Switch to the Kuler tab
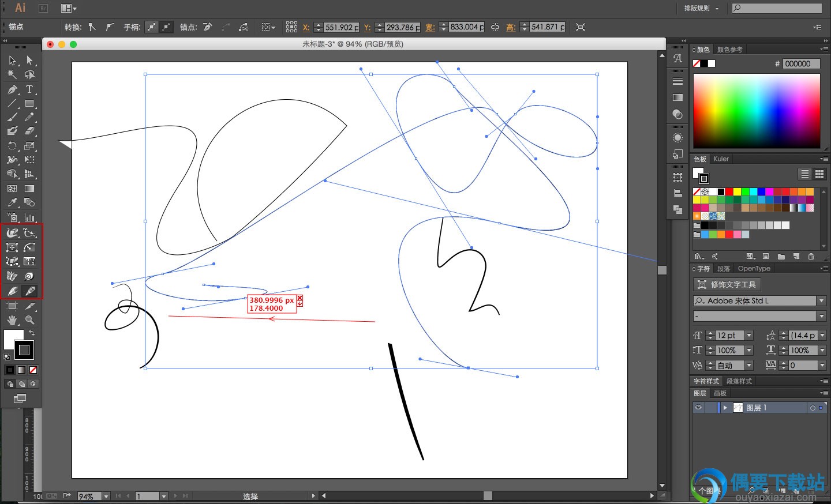831x504 pixels. [x=721, y=159]
